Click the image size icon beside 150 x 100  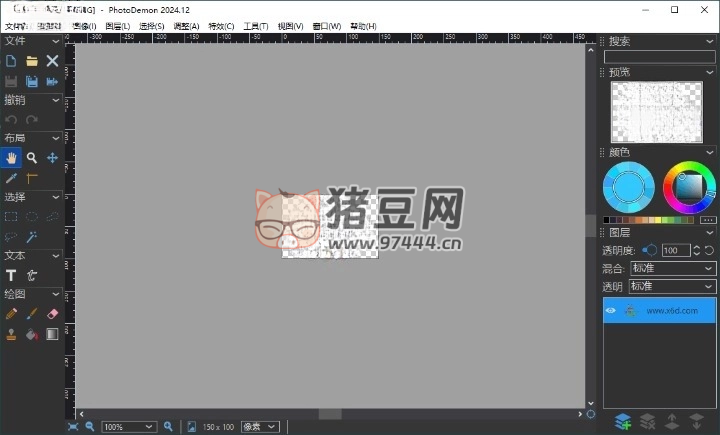click(x=191, y=427)
